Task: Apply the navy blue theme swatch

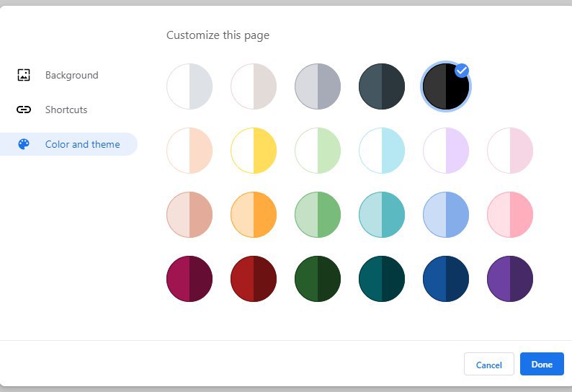Action: [446, 279]
